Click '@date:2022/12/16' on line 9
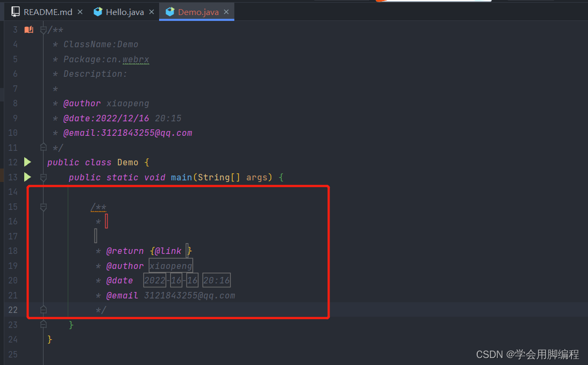The image size is (588, 365). click(106, 118)
